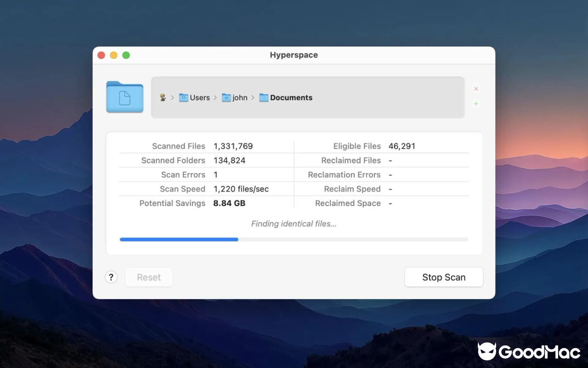Click the 8.84 GB savings value

tap(229, 203)
